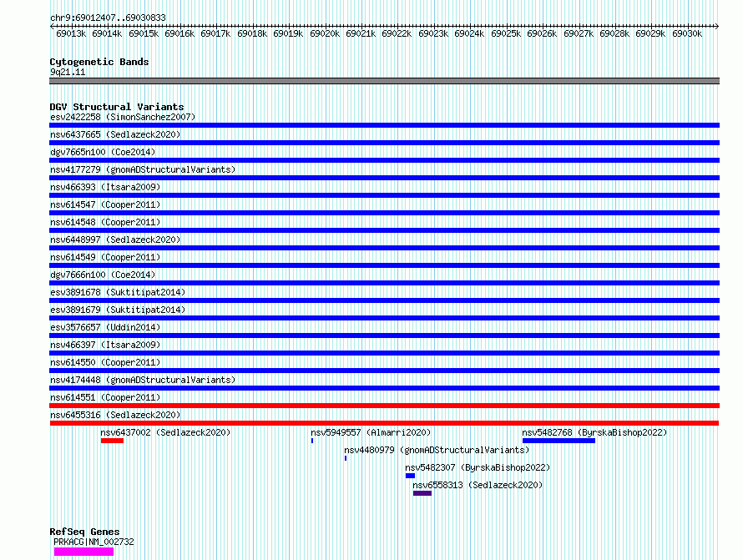
Task: Click the 69016k ruler position
Action: tap(179, 33)
